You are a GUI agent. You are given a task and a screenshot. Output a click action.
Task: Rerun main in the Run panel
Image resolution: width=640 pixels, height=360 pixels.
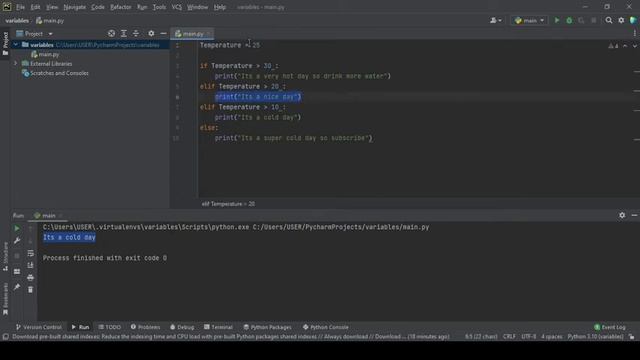click(x=17, y=228)
